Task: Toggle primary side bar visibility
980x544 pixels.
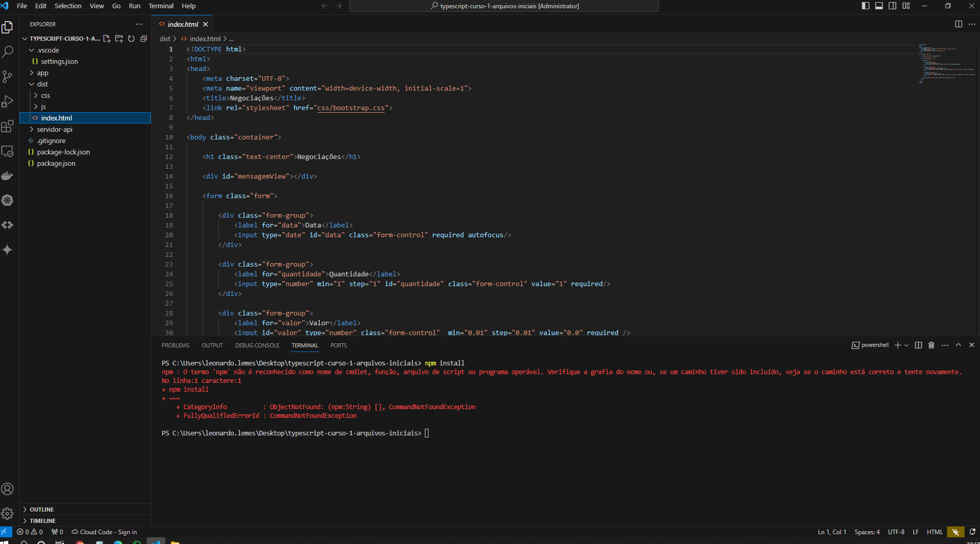Action: (866, 6)
